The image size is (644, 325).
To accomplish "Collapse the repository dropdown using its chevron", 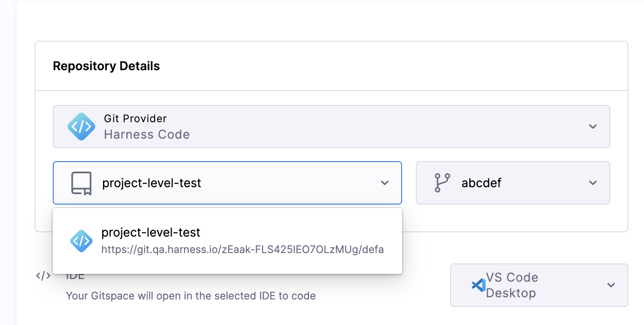I will [385, 183].
